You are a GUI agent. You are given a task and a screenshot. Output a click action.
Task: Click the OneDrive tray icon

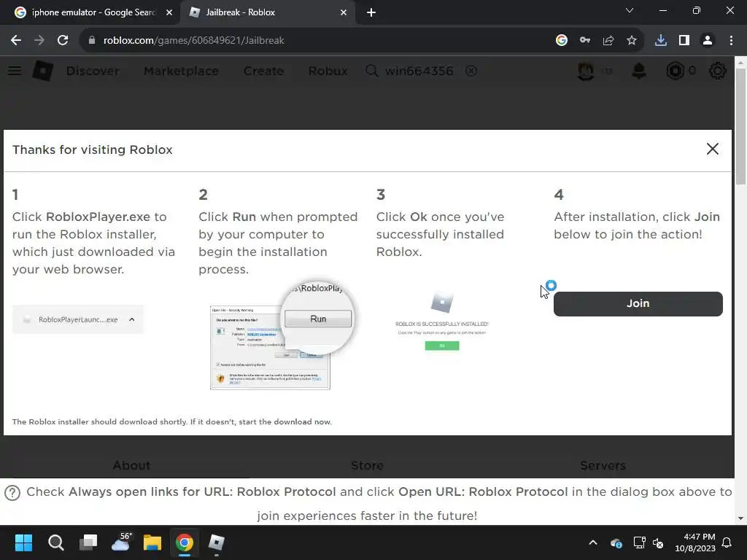[616, 542]
